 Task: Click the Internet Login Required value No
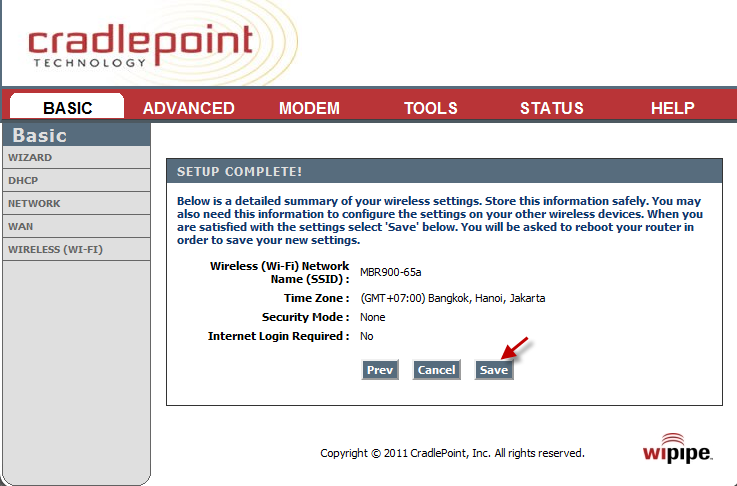click(366, 336)
